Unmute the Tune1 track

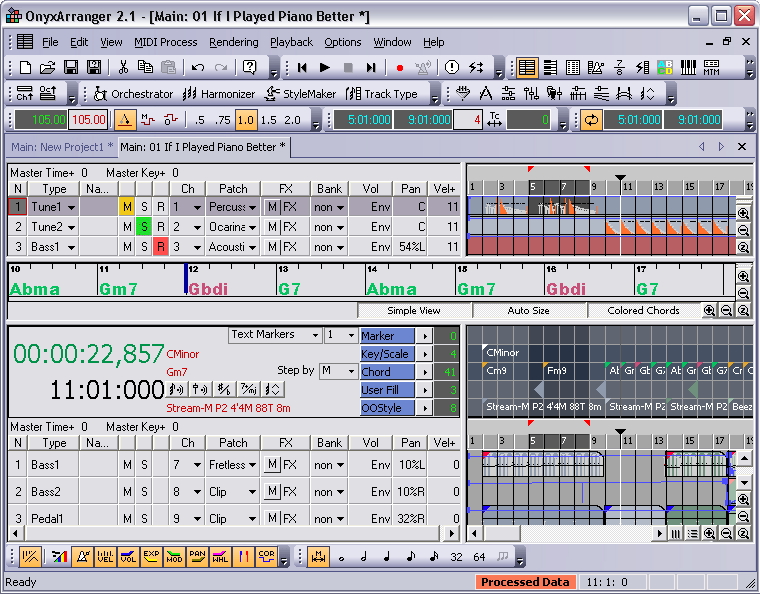click(x=127, y=207)
